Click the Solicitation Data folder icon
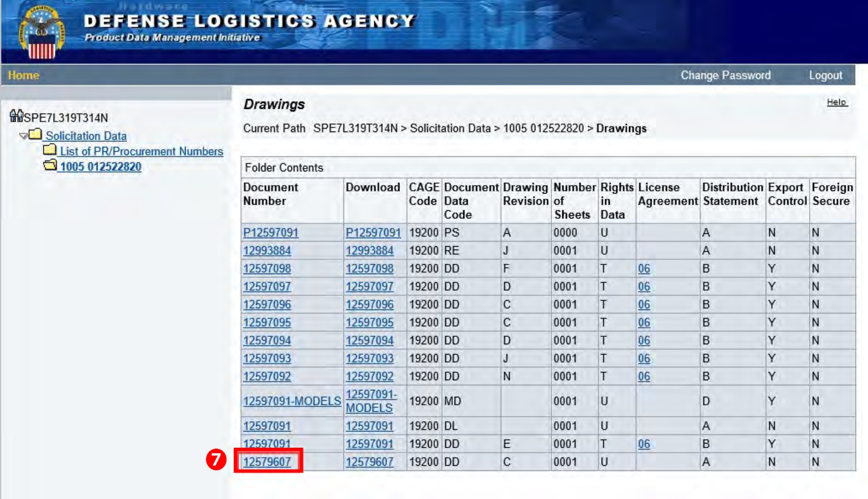868x499 pixels. click(35, 134)
